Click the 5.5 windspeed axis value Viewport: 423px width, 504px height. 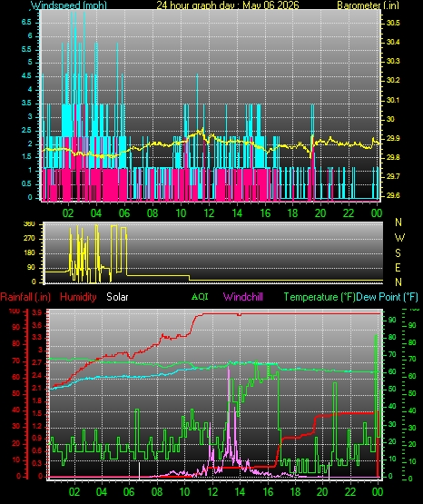[x=26, y=49]
